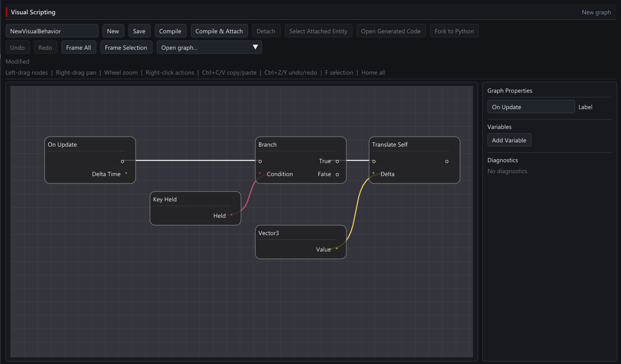Click the Delta Time output pin
This screenshot has height=364, width=621.
point(126,174)
